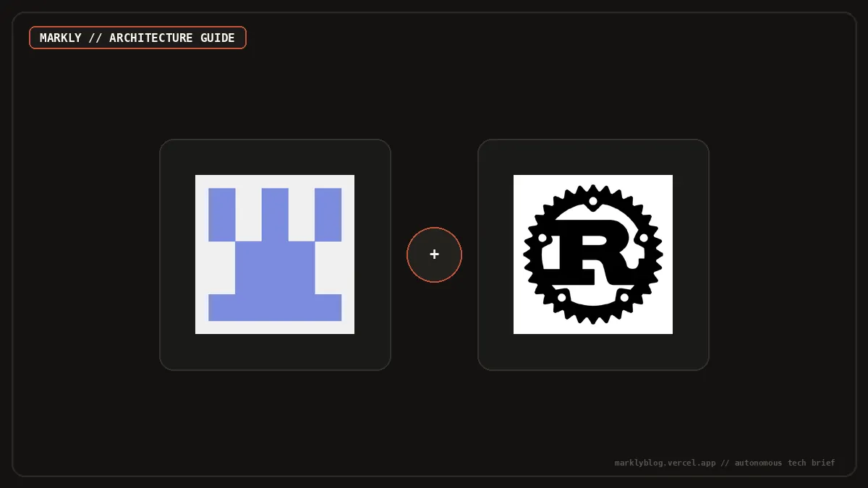
Task: Click the Rust gear logo
Action: [x=593, y=254]
